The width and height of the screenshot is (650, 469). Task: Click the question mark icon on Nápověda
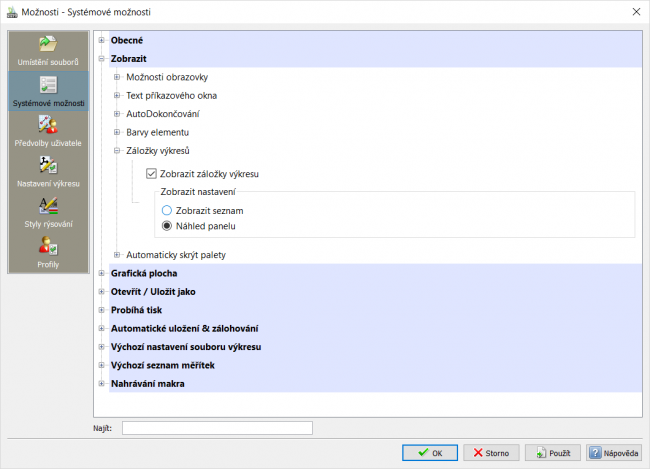coord(595,452)
